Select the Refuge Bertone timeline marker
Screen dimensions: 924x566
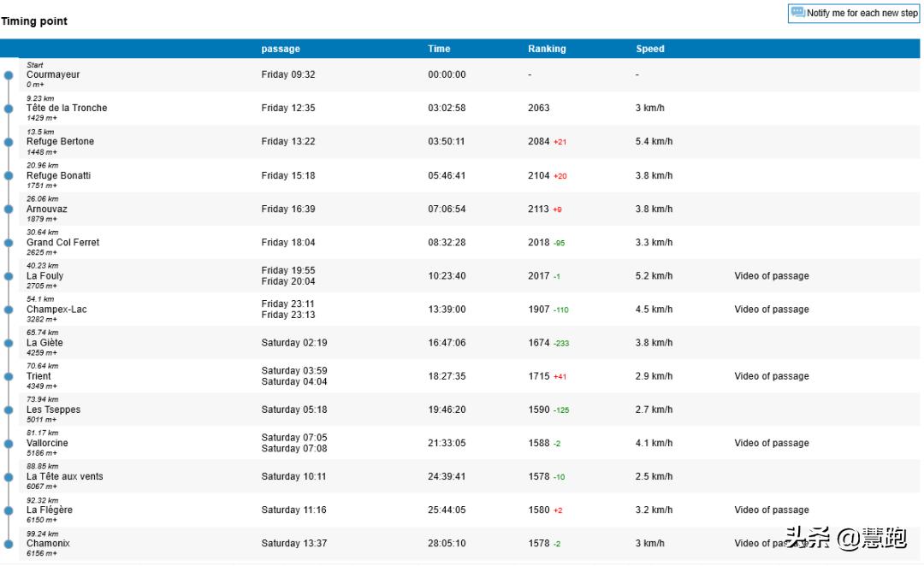(9, 142)
